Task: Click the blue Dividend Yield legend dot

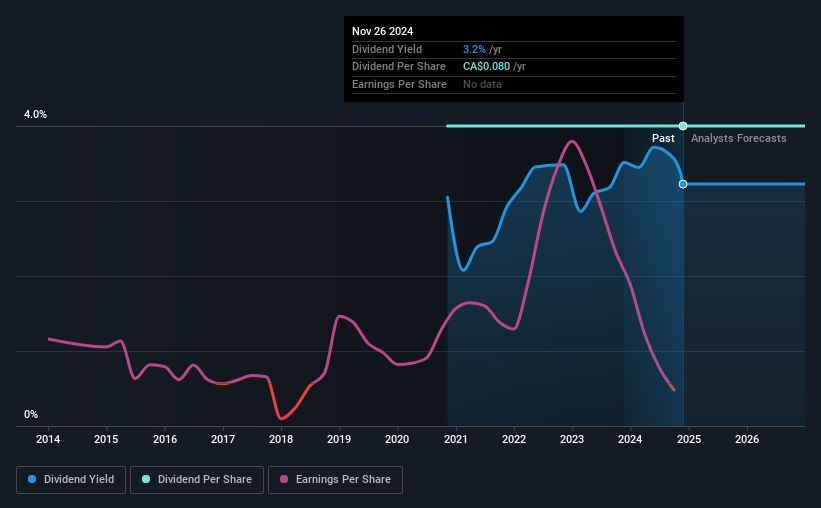Action: coord(33,480)
